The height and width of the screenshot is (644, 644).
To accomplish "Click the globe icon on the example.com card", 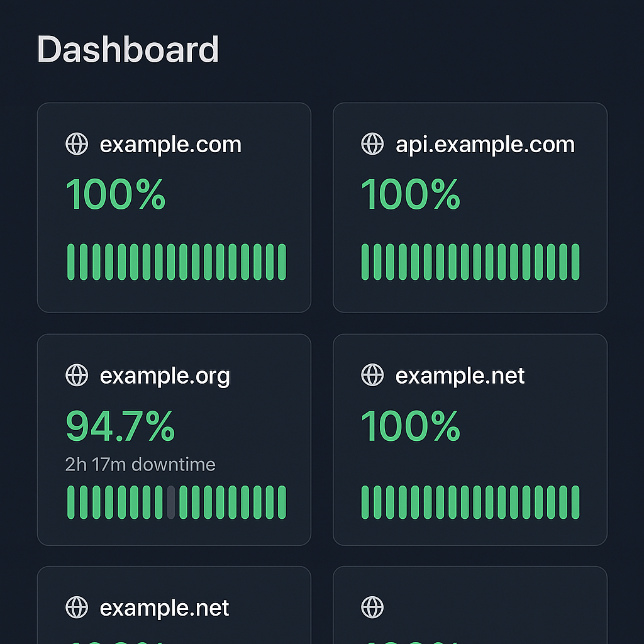I will [x=77, y=144].
